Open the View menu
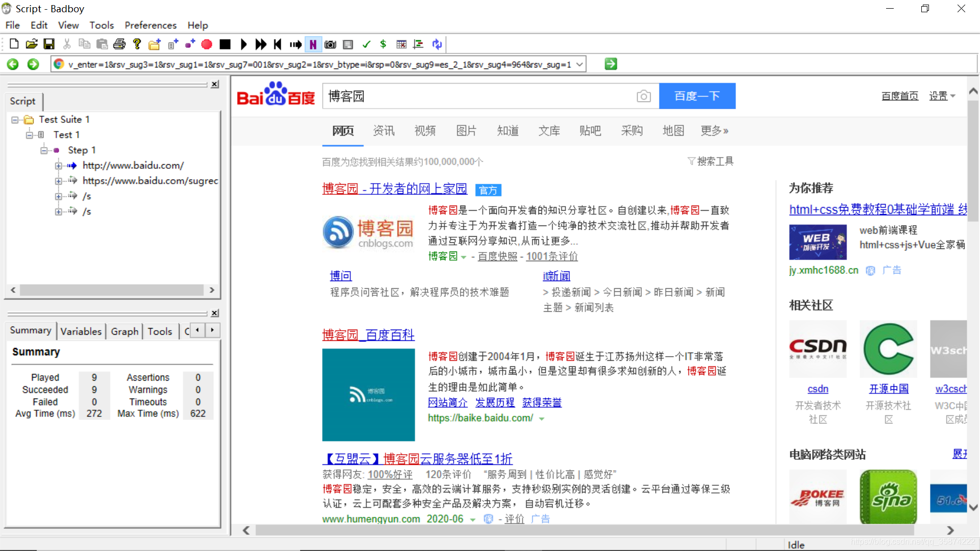 point(68,25)
